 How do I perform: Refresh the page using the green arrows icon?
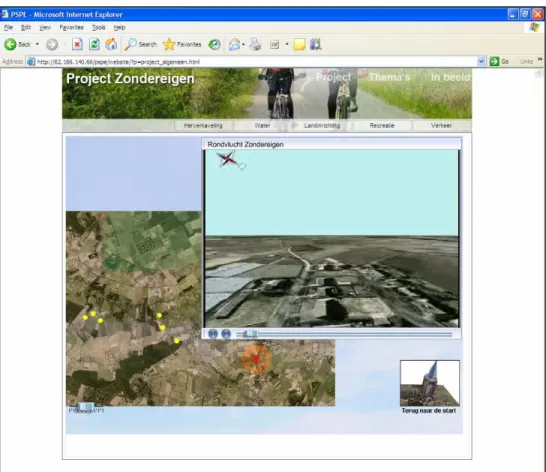pyautogui.click(x=94, y=44)
